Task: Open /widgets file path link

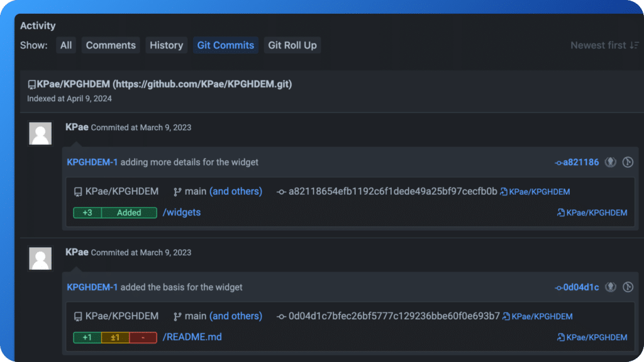Action: [182, 212]
